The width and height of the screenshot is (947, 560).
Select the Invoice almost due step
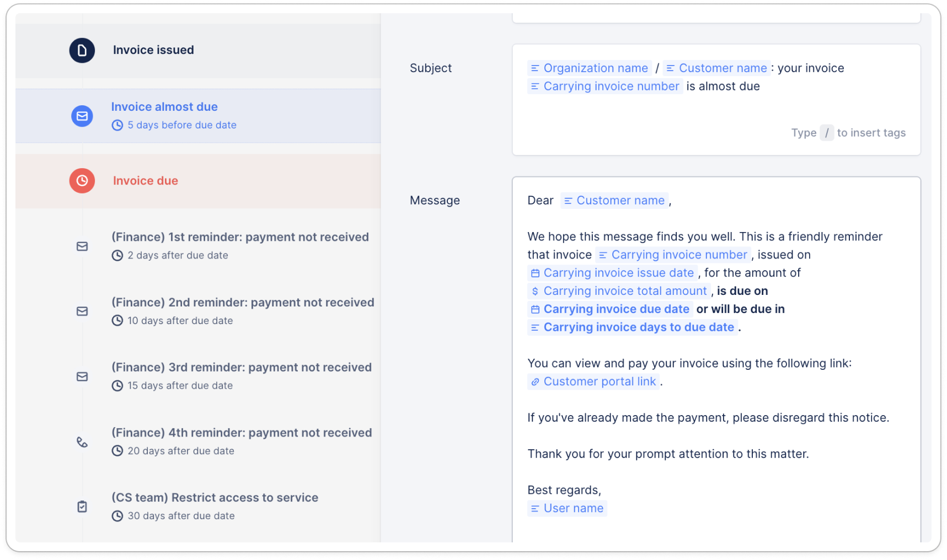click(x=164, y=107)
